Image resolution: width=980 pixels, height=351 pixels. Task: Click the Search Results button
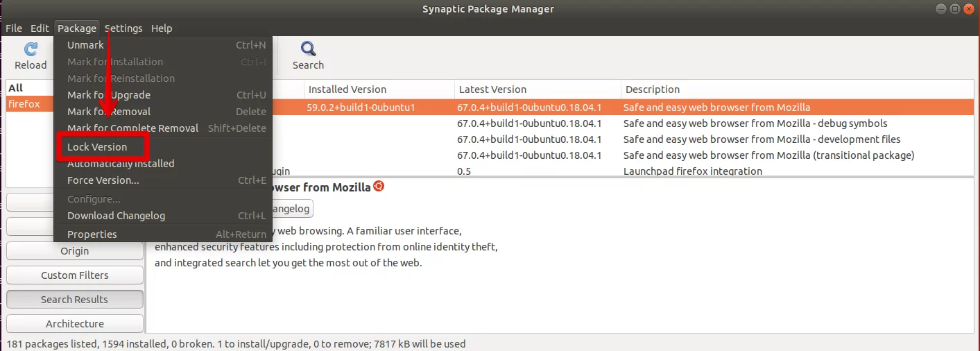click(75, 300)
